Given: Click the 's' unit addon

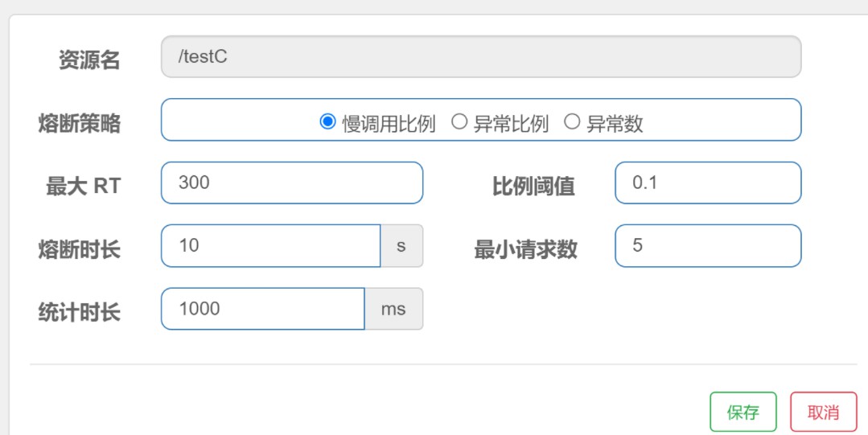Looking at the screenshot, I should 402,246.
